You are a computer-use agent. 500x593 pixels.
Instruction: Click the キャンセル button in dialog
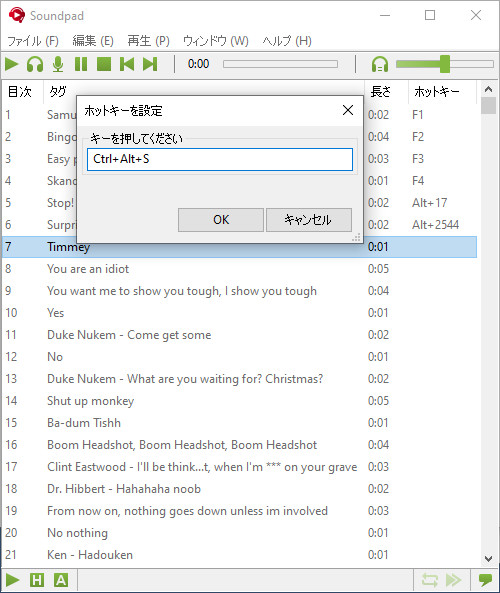point(309,220)
